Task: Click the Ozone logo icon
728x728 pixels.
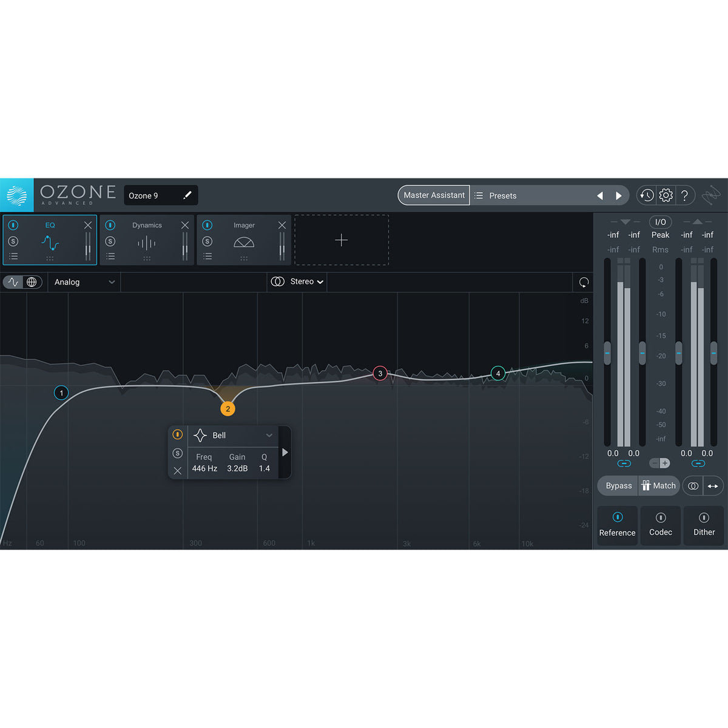Action: (17, 195)
